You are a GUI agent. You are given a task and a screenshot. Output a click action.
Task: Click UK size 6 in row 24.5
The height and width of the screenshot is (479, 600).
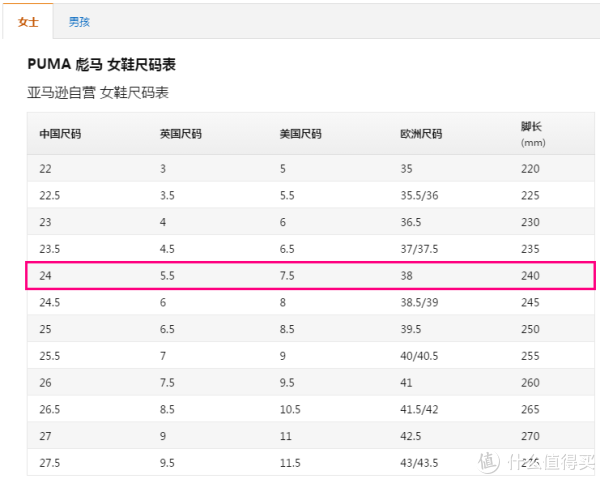pos(163,303)
